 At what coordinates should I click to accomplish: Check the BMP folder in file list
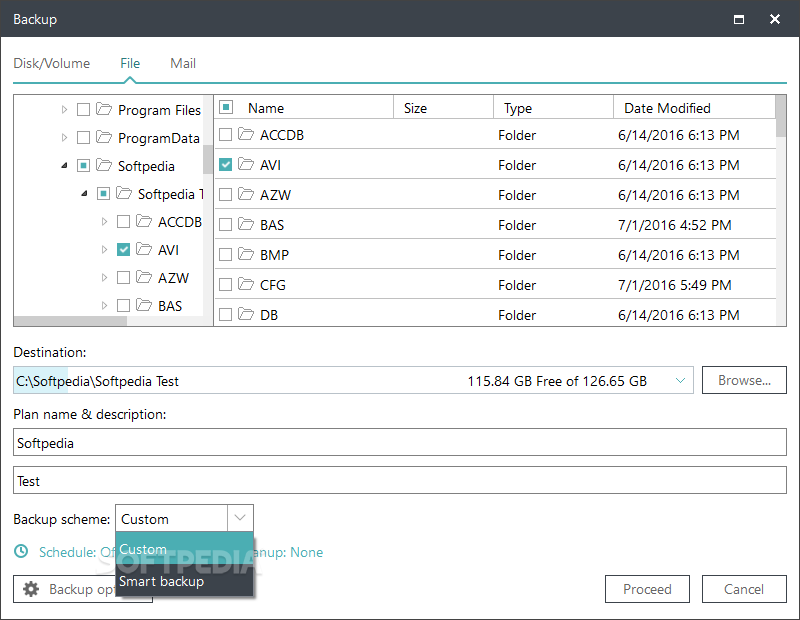[226, 255]
